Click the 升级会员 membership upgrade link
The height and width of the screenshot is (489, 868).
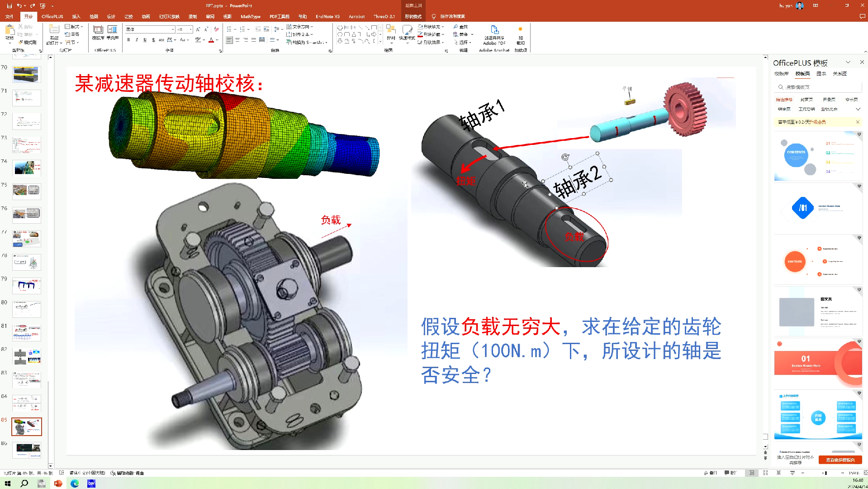[819, 121]
